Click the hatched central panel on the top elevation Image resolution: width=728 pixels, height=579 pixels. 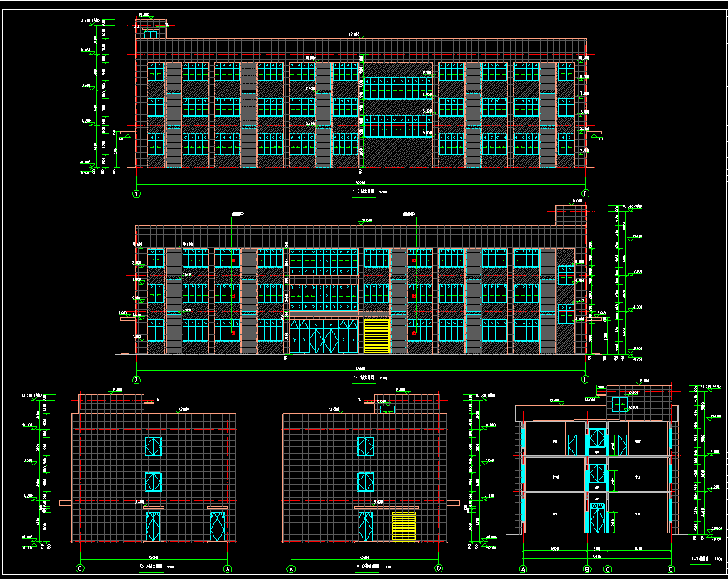(x=399, y=153)
